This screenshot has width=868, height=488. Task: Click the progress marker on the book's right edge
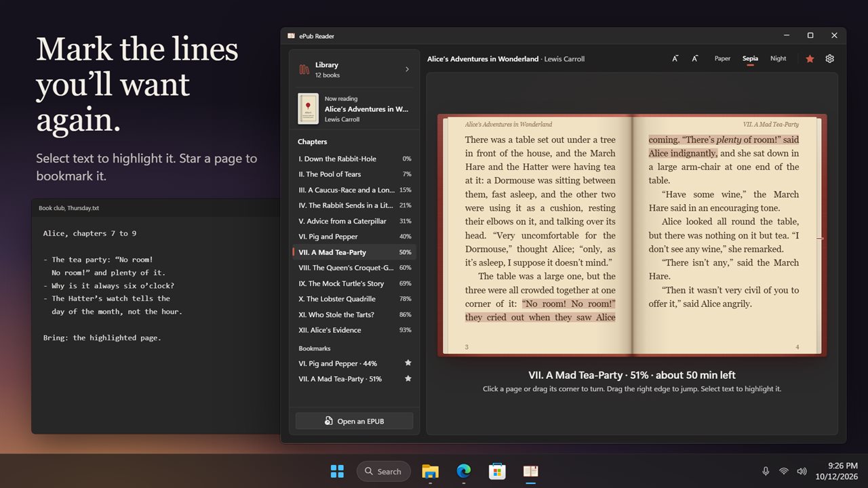820,239
